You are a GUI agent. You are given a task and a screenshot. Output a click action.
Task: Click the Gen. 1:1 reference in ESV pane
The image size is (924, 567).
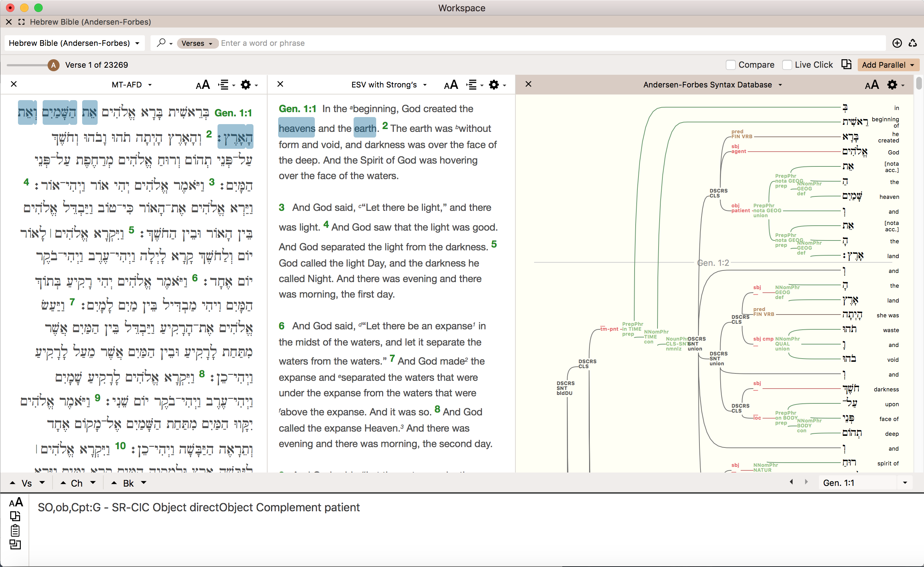click(x=298, y=109)
